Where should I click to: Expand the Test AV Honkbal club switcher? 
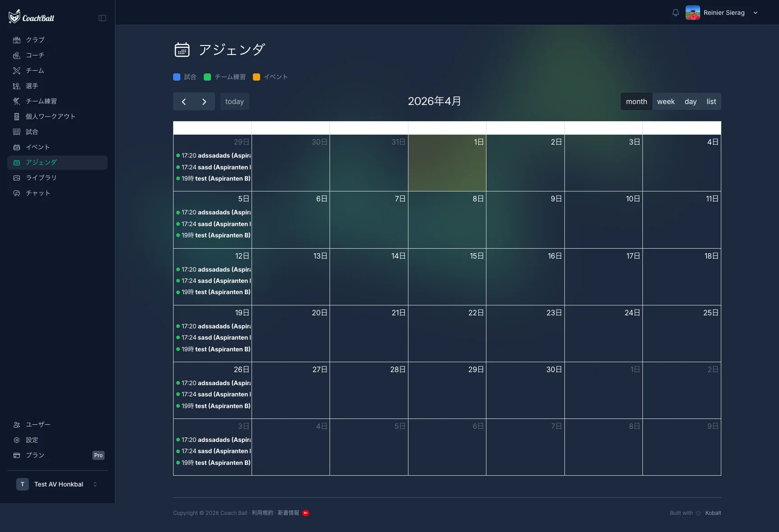[x=95, y=484]
